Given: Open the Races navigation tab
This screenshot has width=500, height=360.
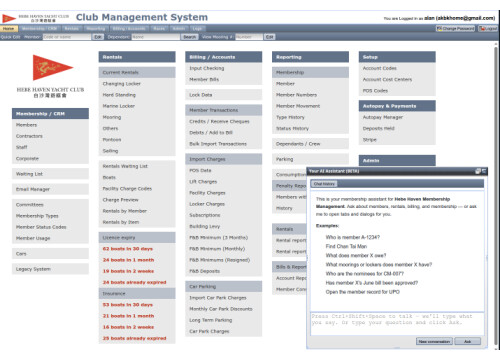Looking at the screenshot, I should point(159,29).
